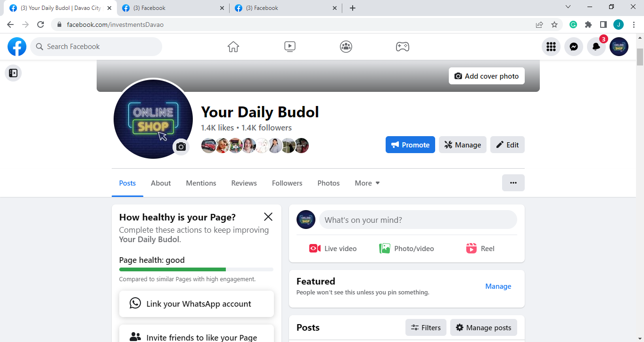Open the three-dot page options button
The image size is (644, 342).
(513, 183)
